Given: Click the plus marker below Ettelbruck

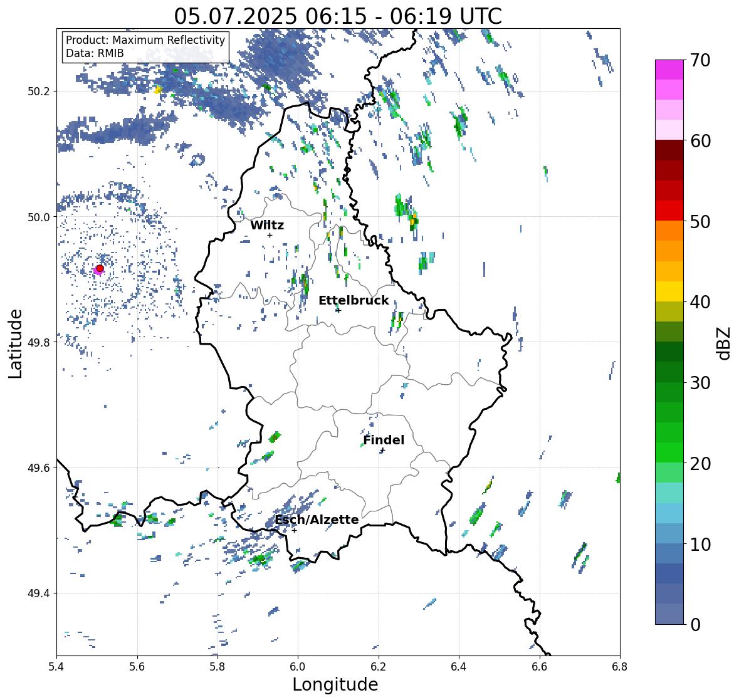Looking at the screenshot, I should (x=338, y=310).
